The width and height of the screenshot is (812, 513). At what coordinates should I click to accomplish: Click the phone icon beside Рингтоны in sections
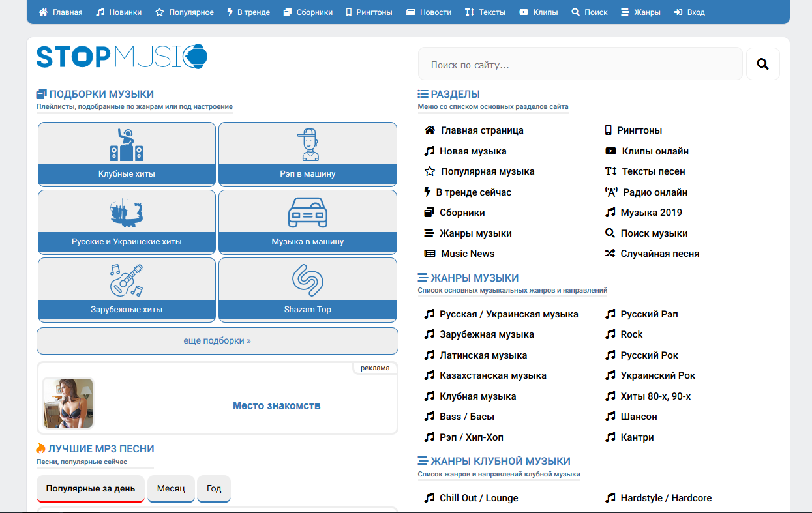pos(609,130)
